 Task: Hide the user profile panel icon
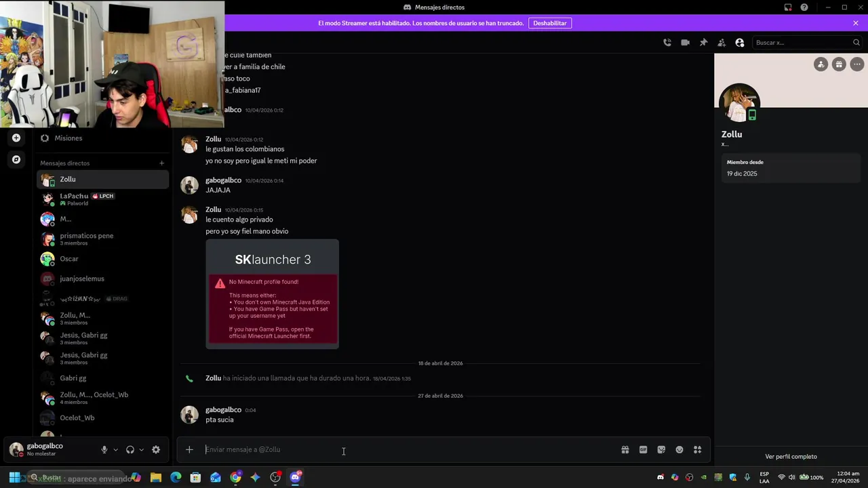[x=740, y=43]
